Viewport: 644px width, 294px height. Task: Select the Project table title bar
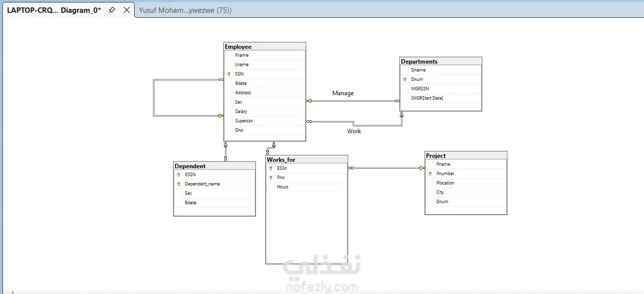[x=466, y=156]
